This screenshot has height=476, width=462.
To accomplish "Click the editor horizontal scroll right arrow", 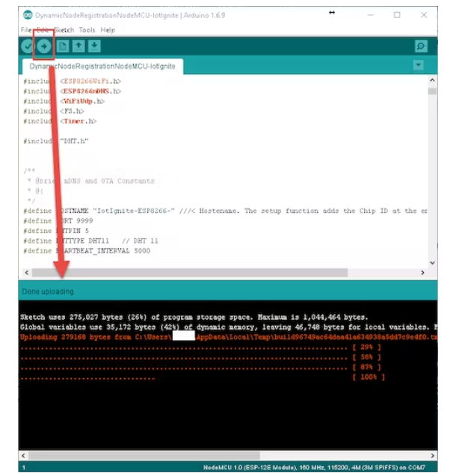I will tap(422, 273).
